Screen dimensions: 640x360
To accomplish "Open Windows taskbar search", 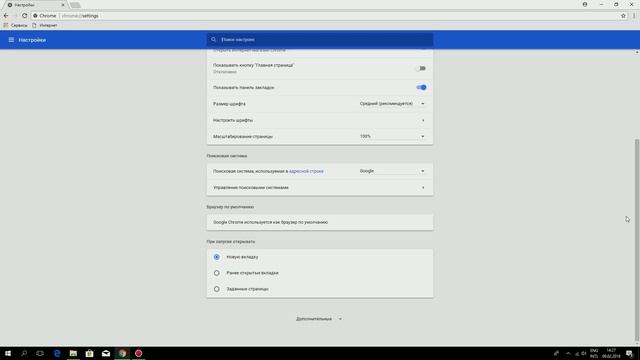I will point(24,353).
